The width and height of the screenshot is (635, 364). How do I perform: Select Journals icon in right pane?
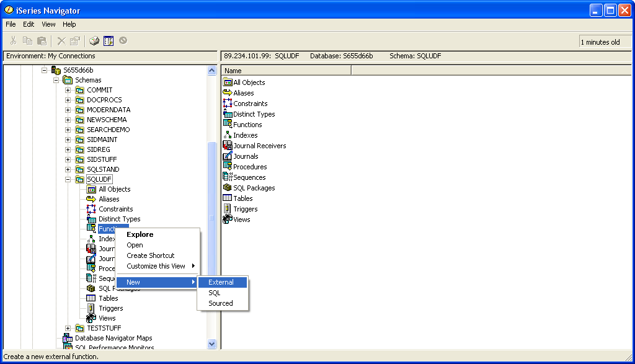point(228,156)
